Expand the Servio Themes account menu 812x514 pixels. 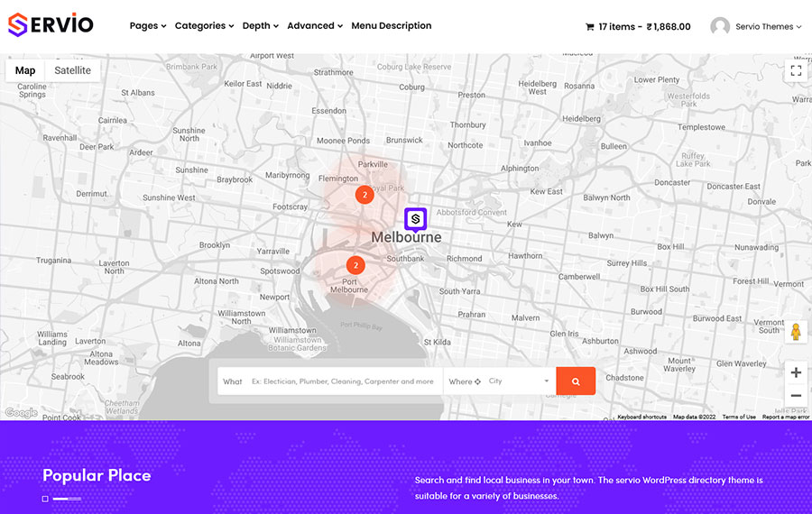768,27
